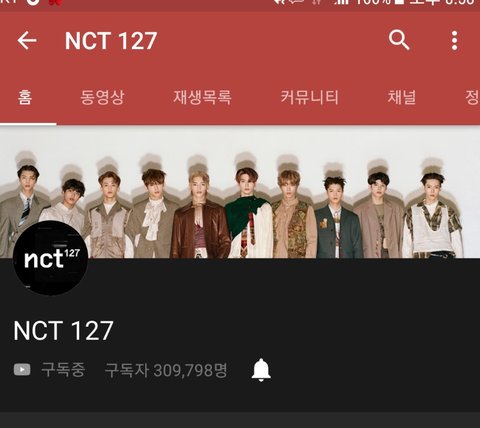Select the 홈 tab
The height and width of the screenshot is (428, 480).
coord(25,97)
